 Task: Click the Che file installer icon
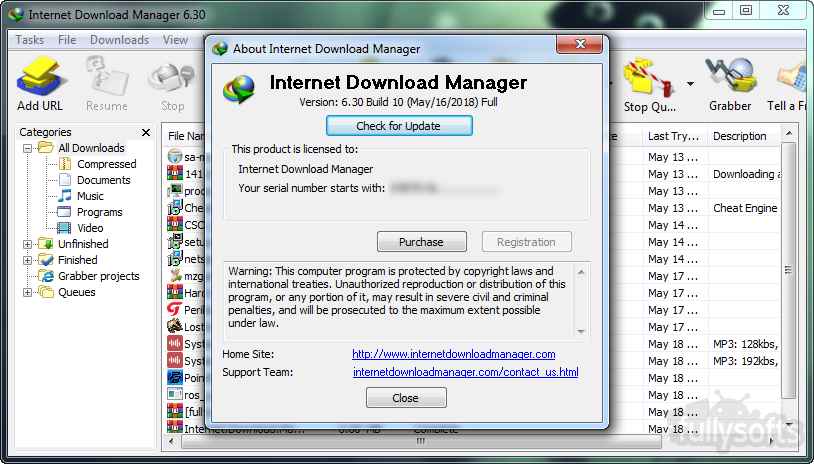[x=175, y=208]
